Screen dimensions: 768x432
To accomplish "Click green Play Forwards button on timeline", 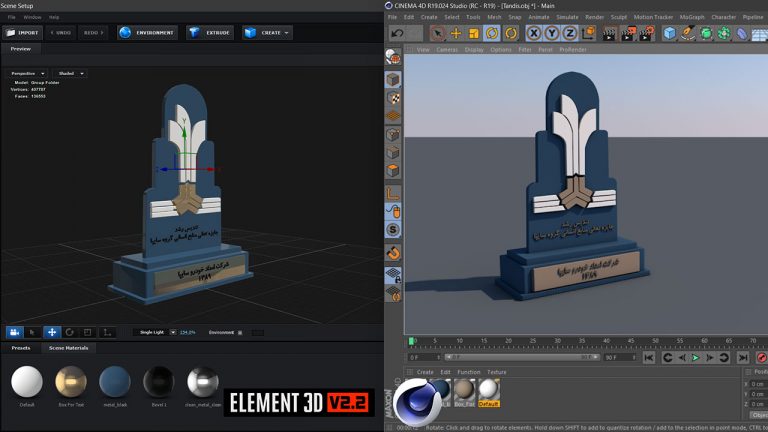I will coord(695,358).
